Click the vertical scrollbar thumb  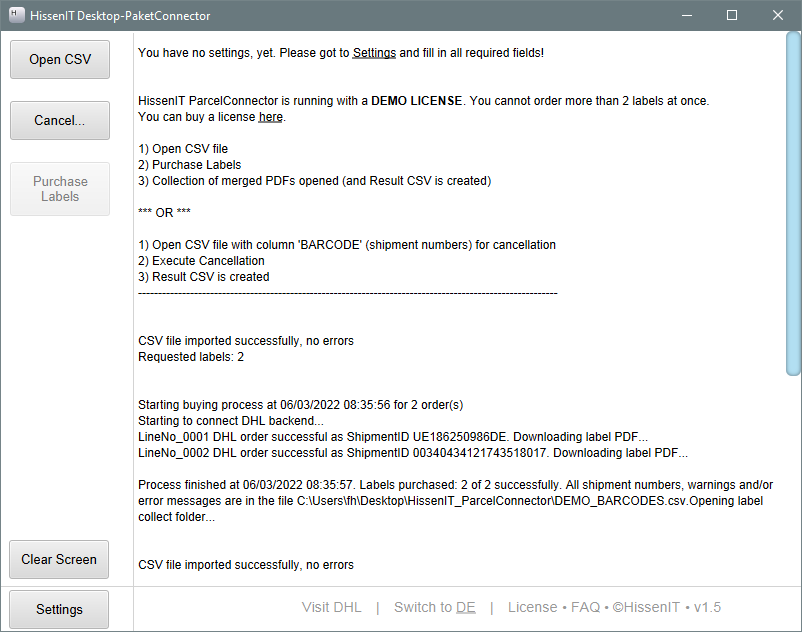coord(794,204)
